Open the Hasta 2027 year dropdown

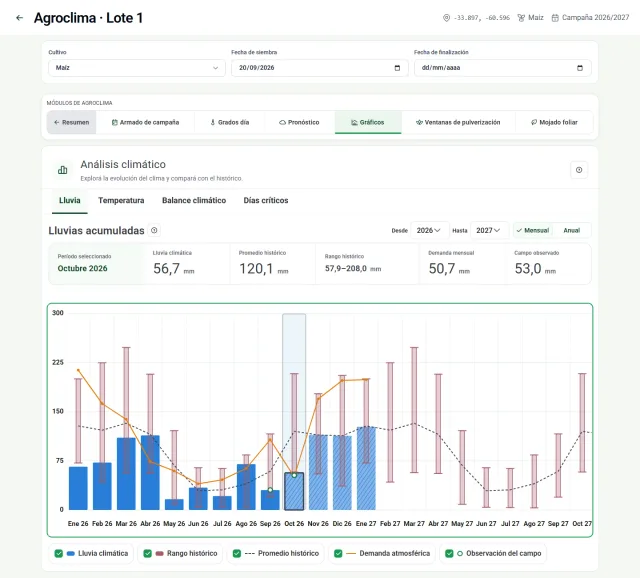click(489, 230)
